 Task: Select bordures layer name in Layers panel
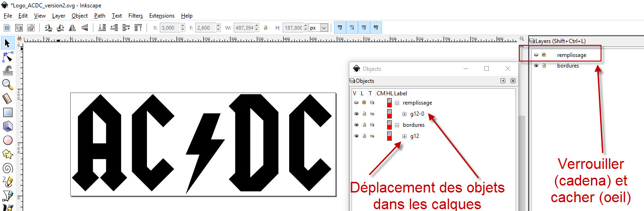click(568, 66)
